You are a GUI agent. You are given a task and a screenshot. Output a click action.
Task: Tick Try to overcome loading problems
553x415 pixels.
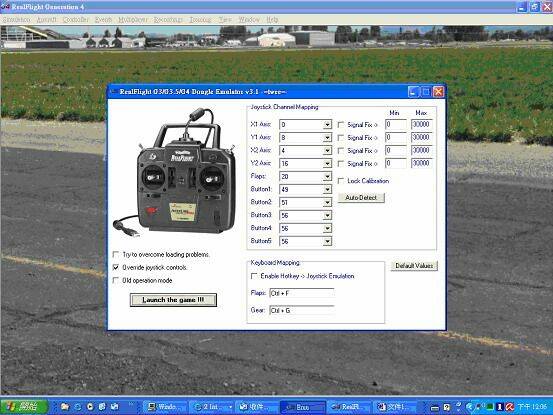click(116, 254)
